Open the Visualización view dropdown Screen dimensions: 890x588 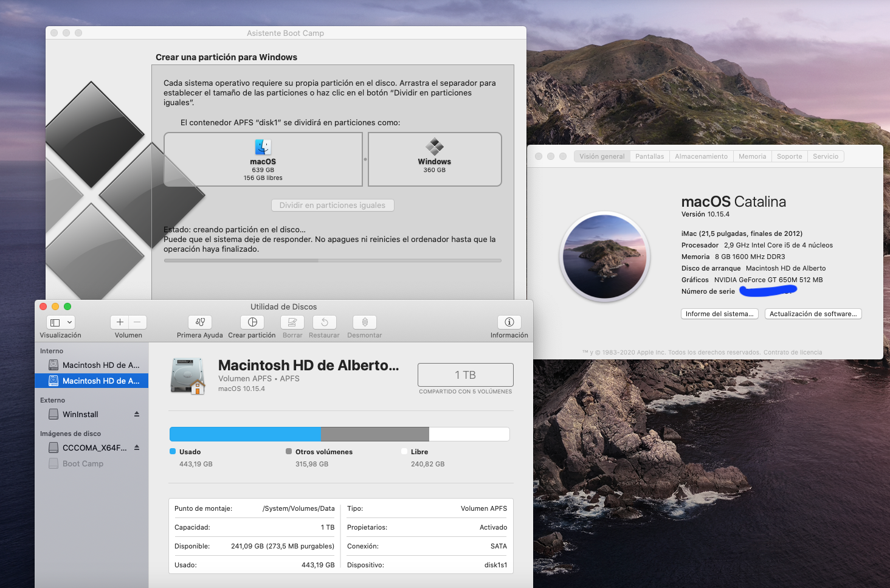pyautogui.click(x=61, y=322)
